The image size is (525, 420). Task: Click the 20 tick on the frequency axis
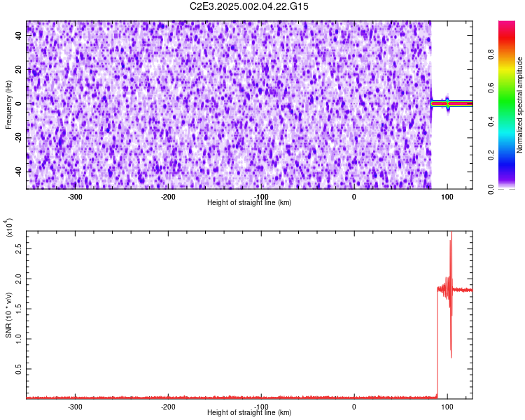click(x=18, y=70)
